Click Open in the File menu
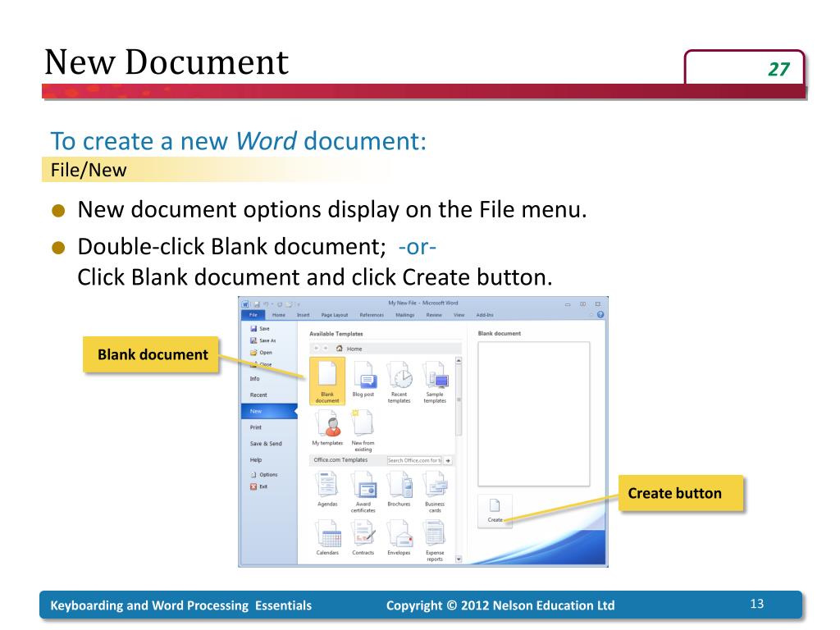This screenshot has width=840, height=630. click(262, 353)
